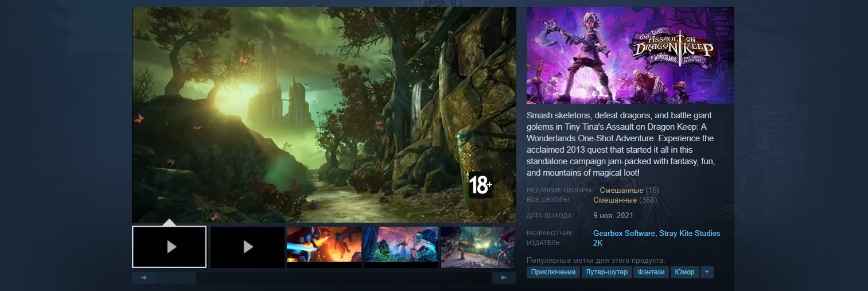
Task: Open the blue armored skeleton screenshot thumbnail
Action: click(401, 247)
